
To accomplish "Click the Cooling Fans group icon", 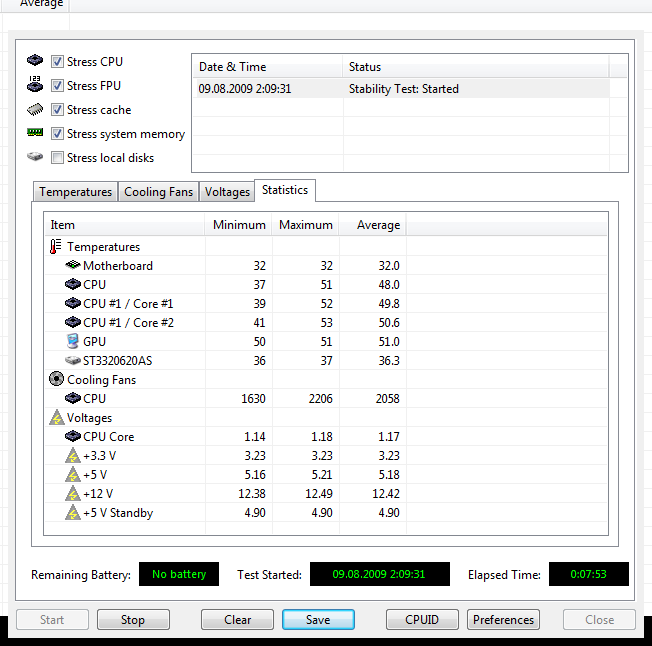I will point(57,380).
